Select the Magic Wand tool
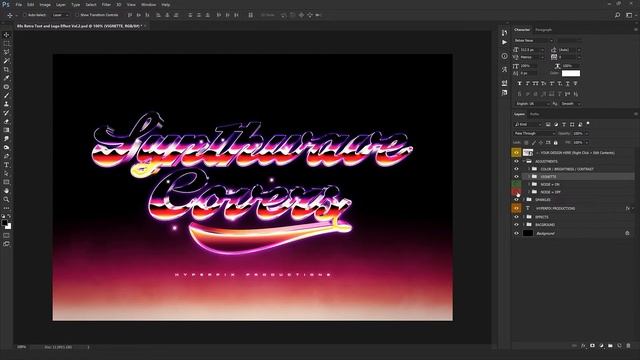 (x=7, y=61)
